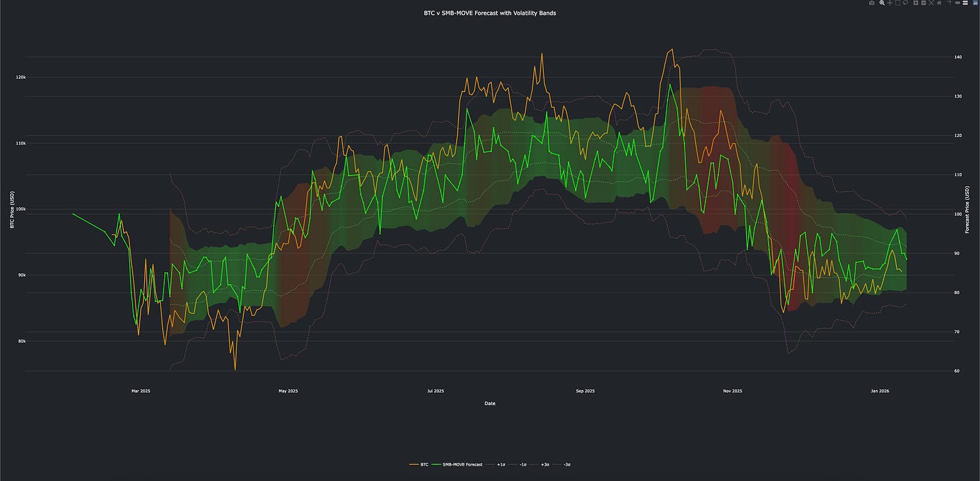Viewport: 980px width, 481px height.
Task: Click the 'Nov 2025' x-axis tick
Action: (x=732, y=391)
